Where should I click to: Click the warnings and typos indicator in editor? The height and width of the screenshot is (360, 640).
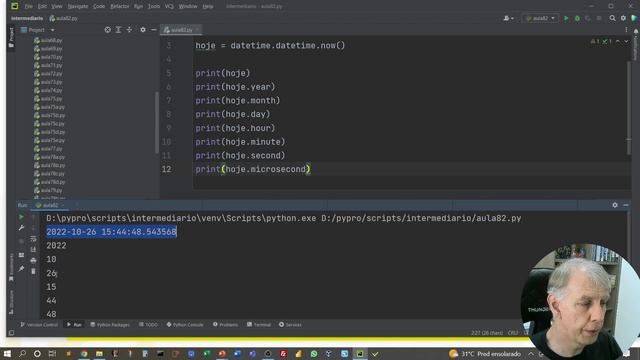[601, 41]
